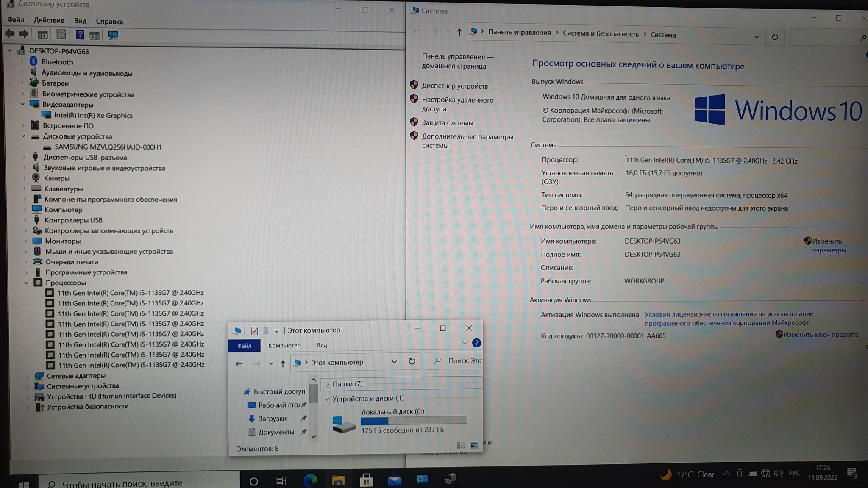Open Microsoft Edge from taskbar

310,480
